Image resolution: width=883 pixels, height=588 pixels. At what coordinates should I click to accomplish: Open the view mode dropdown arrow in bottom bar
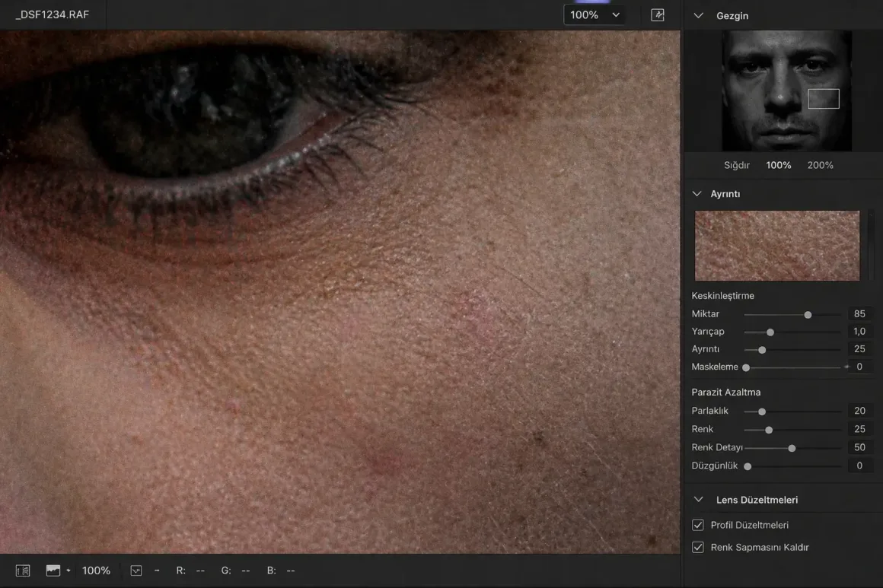pos(69,571)
